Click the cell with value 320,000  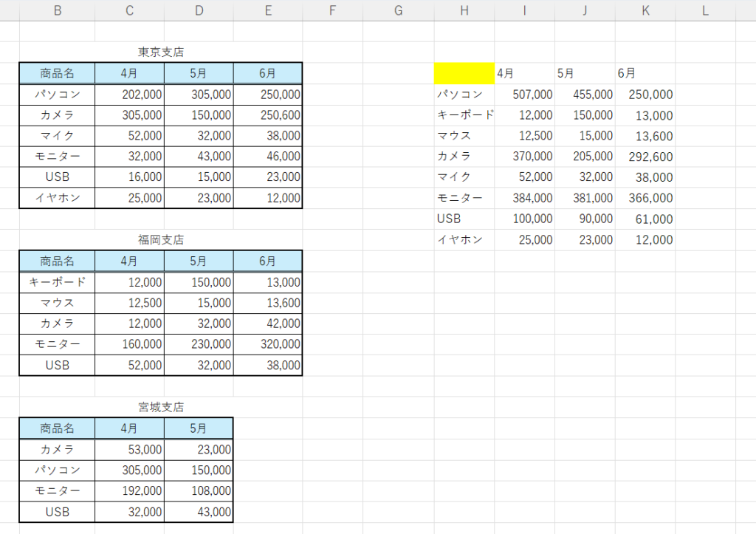(x=268, y=344)
